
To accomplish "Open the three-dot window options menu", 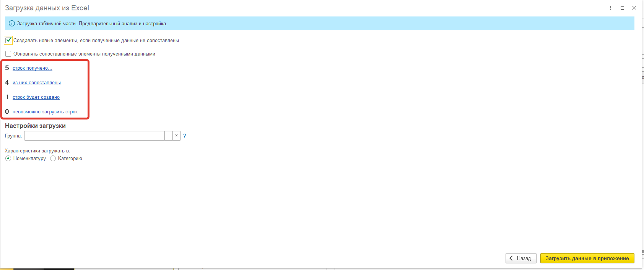I will [610, 8].
